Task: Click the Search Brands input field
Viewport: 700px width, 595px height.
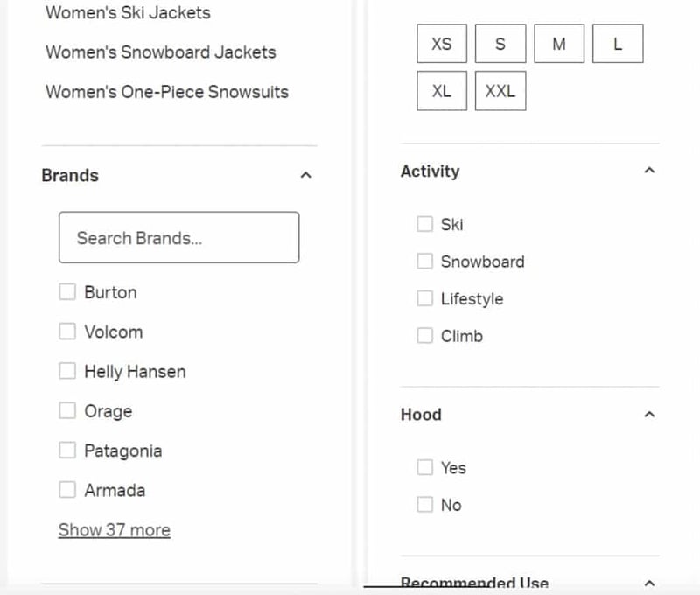Action: point(178,237)
